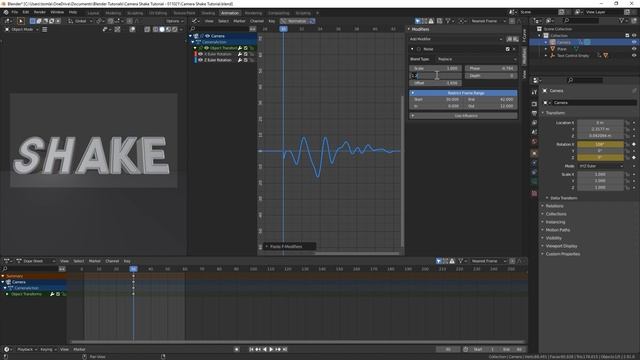Hide the Collection in the outliner with its eye

[634, 36]
